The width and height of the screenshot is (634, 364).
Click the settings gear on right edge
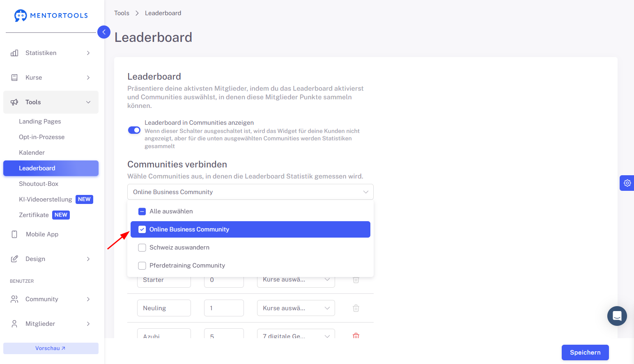[x=627, y=183]
